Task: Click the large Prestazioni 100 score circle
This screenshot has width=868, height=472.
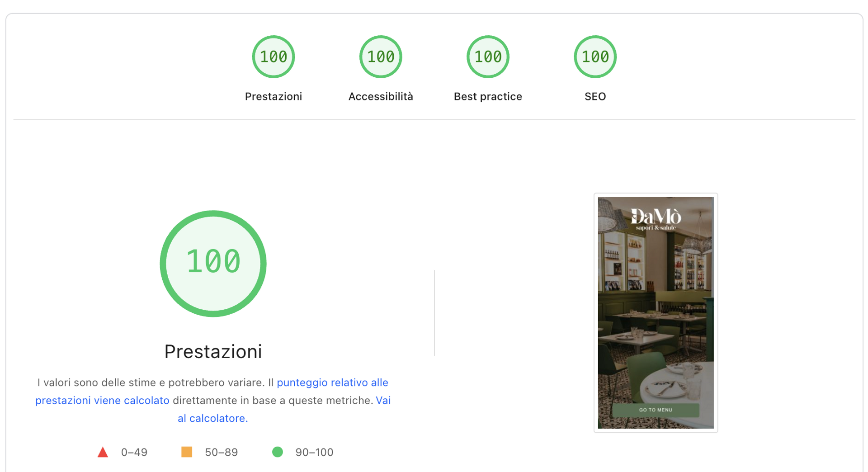Action: click(213, 264)
